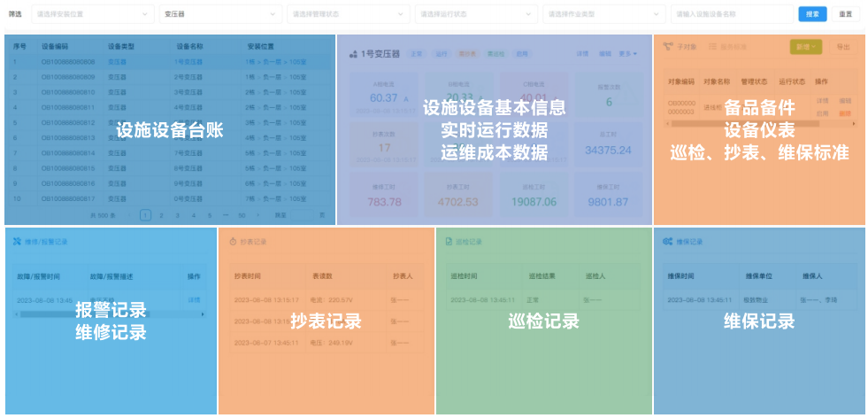The width and height of the screenshot is (868, 418).
Task: Click the 运行 status tag
Action: click(x=442, y=54)
